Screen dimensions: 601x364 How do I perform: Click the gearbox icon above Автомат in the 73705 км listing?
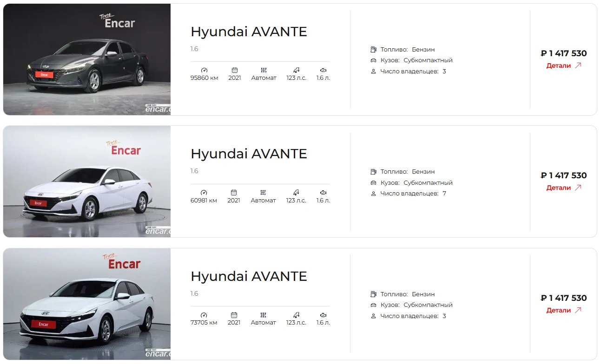click(263, 315)
